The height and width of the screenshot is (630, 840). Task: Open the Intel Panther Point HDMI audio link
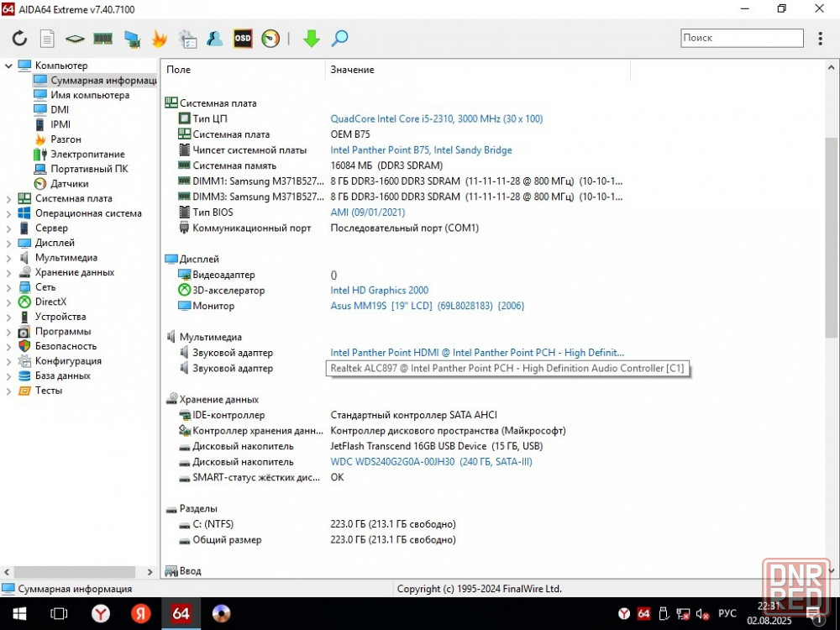477,353
